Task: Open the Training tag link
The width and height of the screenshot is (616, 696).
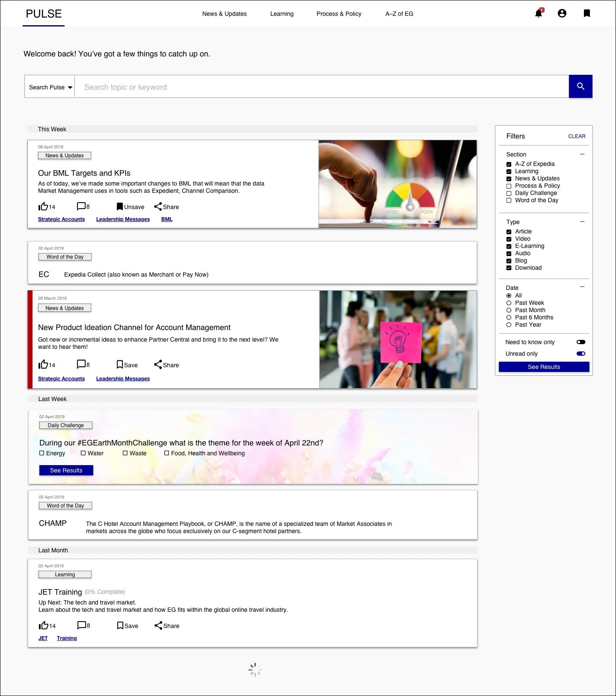Action: pyautogui.click(x=67, y=638)
